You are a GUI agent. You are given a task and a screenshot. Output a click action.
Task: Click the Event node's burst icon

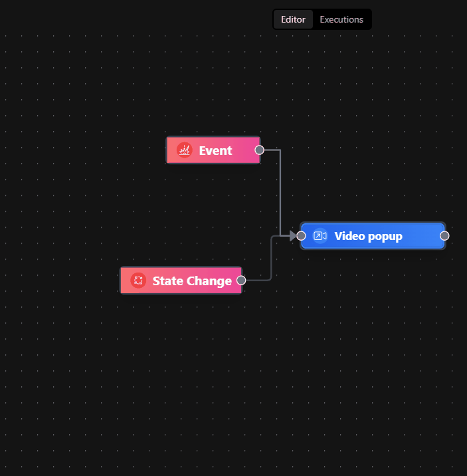[184, 150]
